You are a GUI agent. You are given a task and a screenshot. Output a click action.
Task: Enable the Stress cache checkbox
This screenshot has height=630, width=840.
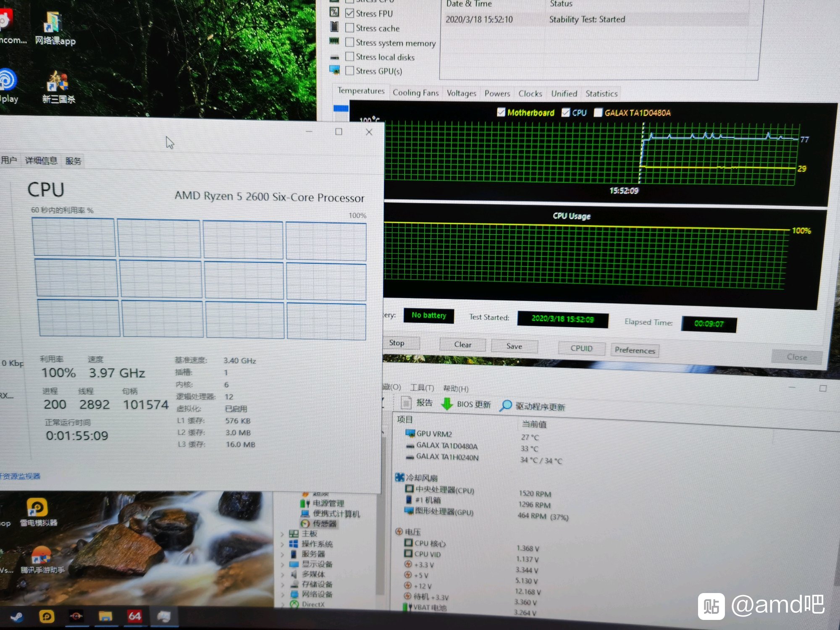pyautogui.click(x=349, y=28)
